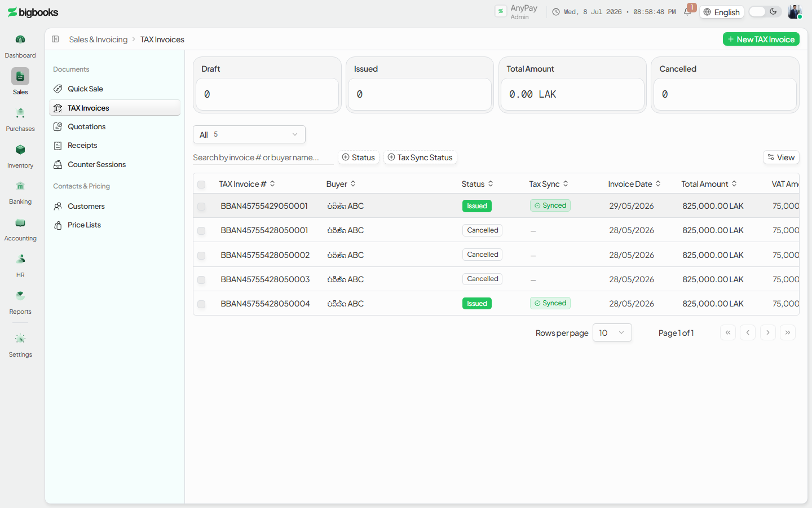Open the Accounting module icon
Screen dimensions: 812x508
coord(20,222)
